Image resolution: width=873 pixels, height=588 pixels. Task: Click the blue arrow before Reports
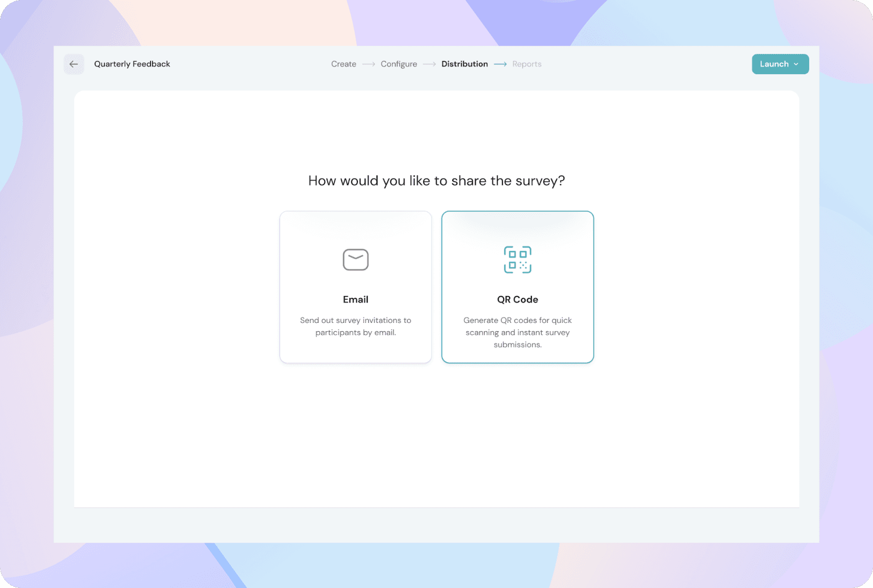[500, 64]
